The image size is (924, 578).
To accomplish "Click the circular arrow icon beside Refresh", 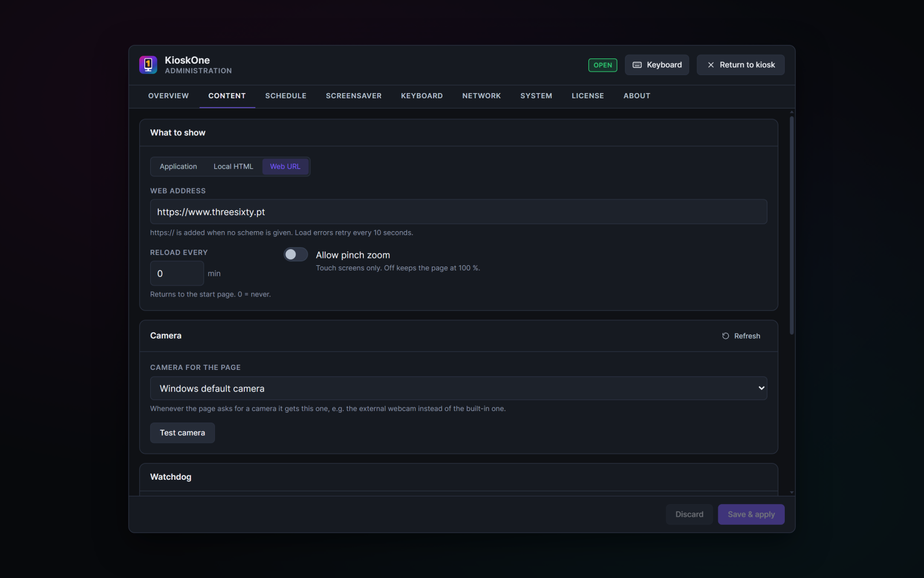I will 725,336.
